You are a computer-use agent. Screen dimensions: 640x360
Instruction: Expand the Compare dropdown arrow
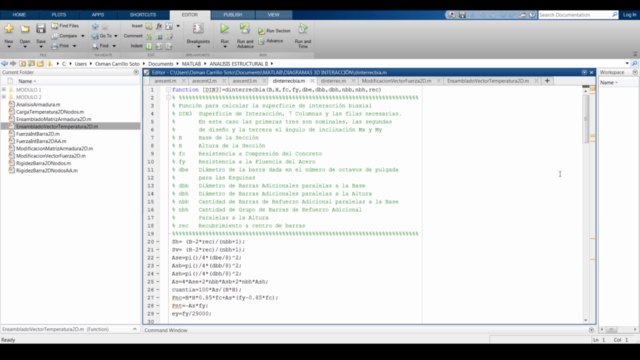[83, 36]
